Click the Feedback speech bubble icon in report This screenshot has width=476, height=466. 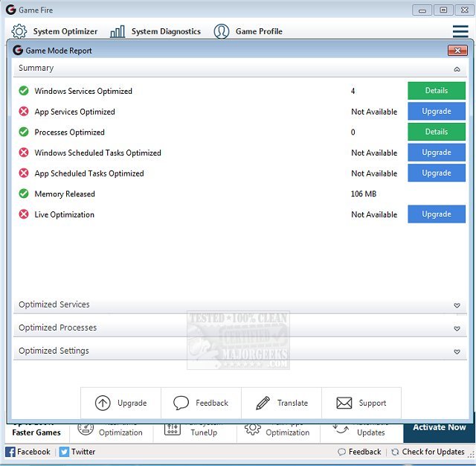(x=181, y=403)
